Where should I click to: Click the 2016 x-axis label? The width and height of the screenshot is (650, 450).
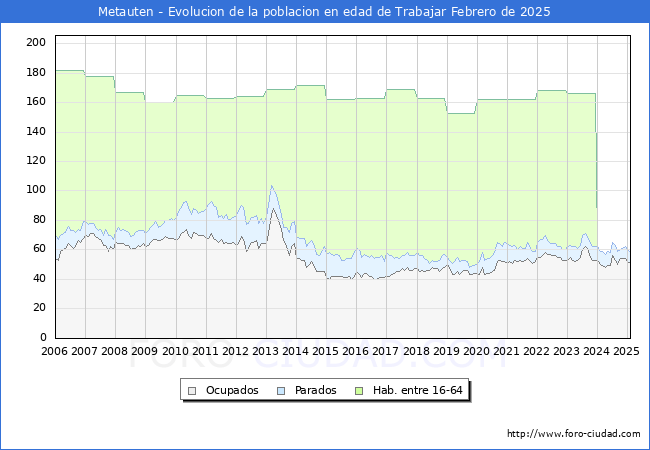[355, 351]
